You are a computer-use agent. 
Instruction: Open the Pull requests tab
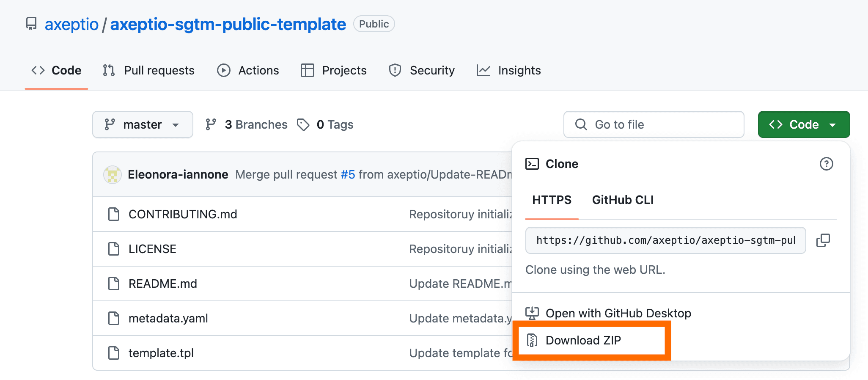pyautogui.click(x=148, y=70)
